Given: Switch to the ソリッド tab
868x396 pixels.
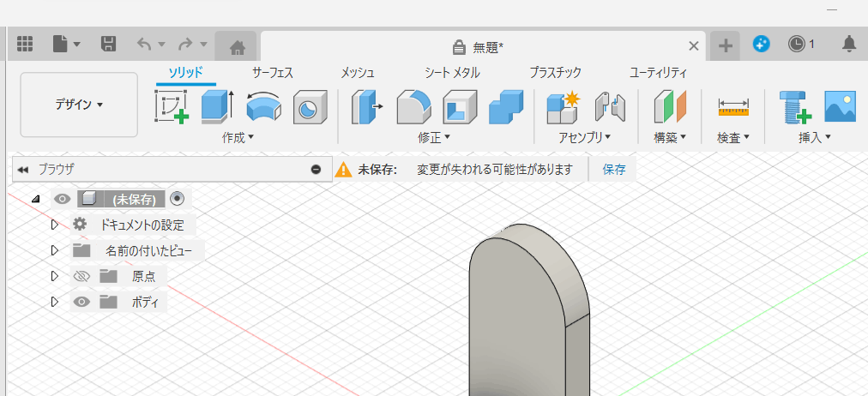Looking at the screenshot, I should click(186, 73).
